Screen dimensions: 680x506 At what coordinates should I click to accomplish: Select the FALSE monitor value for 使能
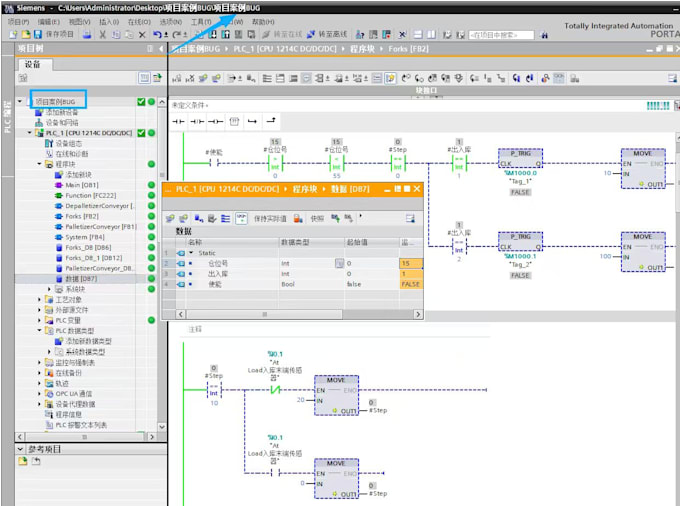coord(410,284)
